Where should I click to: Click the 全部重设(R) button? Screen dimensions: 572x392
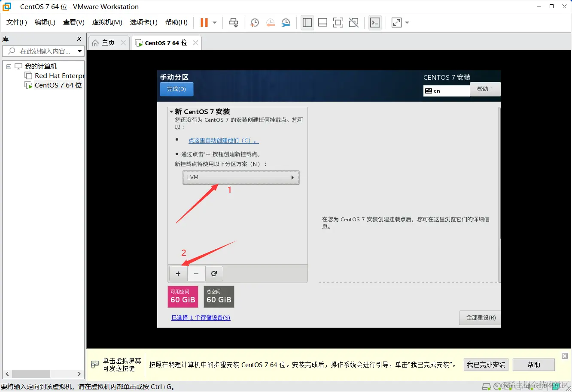tap(481, 318)
